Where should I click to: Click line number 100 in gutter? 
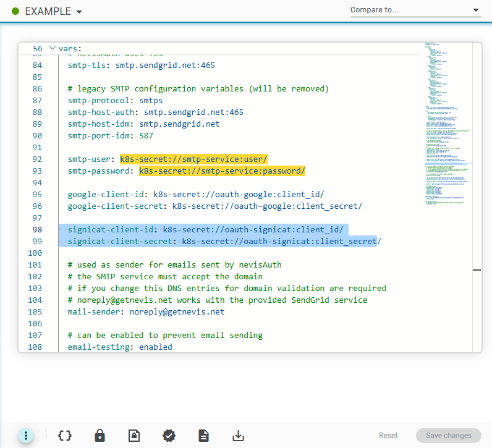pyautogui.click(x=35, y=253)
